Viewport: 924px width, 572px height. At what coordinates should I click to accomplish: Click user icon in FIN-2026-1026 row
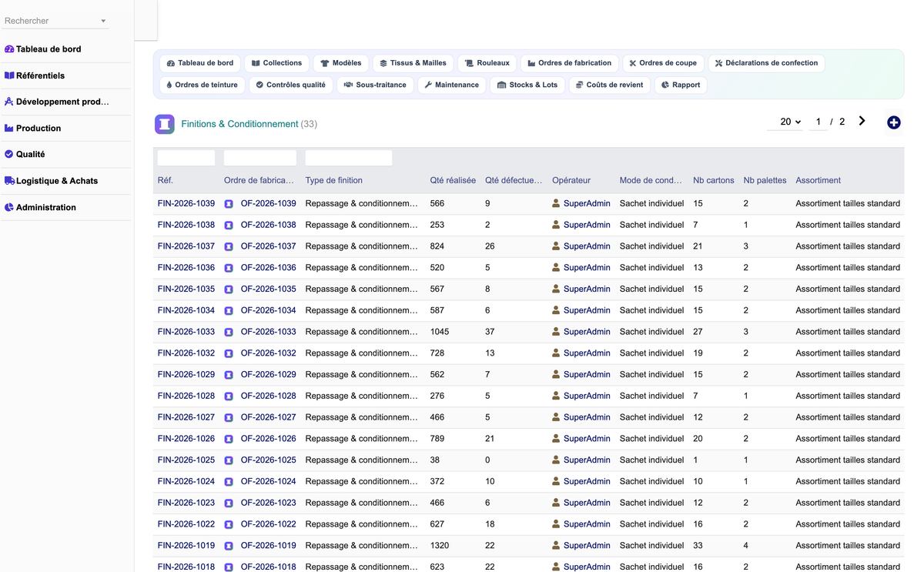tap(556, 438)
